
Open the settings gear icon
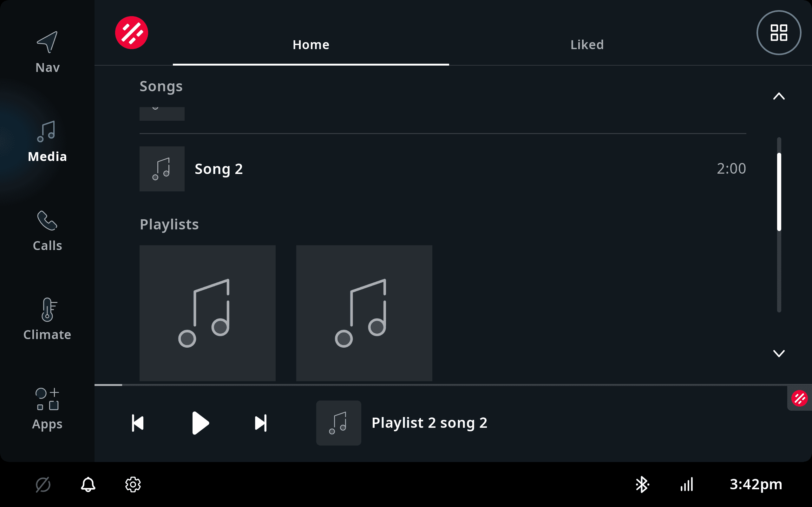[133, 485]
